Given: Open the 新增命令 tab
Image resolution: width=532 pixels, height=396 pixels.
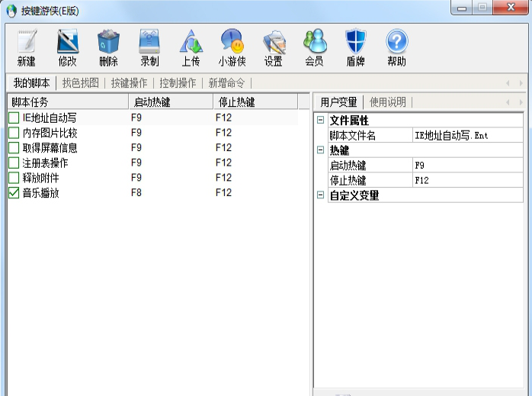Looking at the screenshot, I should pos(226,83).
